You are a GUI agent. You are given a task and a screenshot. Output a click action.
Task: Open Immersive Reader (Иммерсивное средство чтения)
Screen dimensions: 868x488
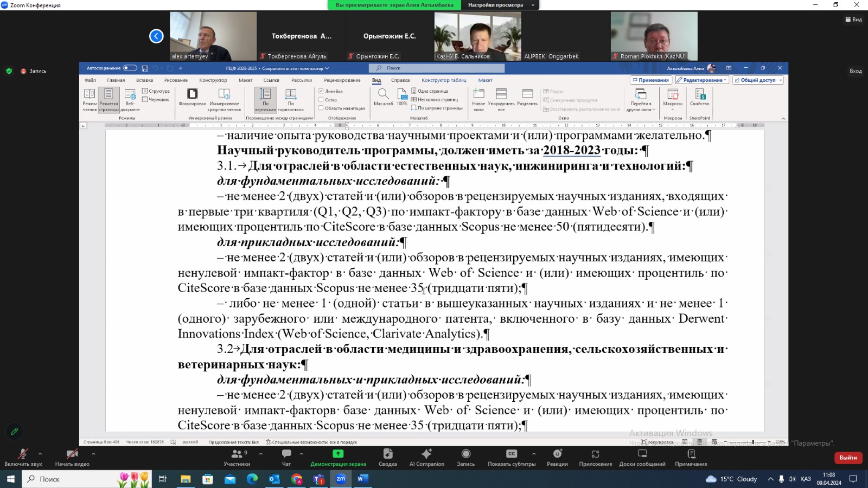(x=224, y=100)
